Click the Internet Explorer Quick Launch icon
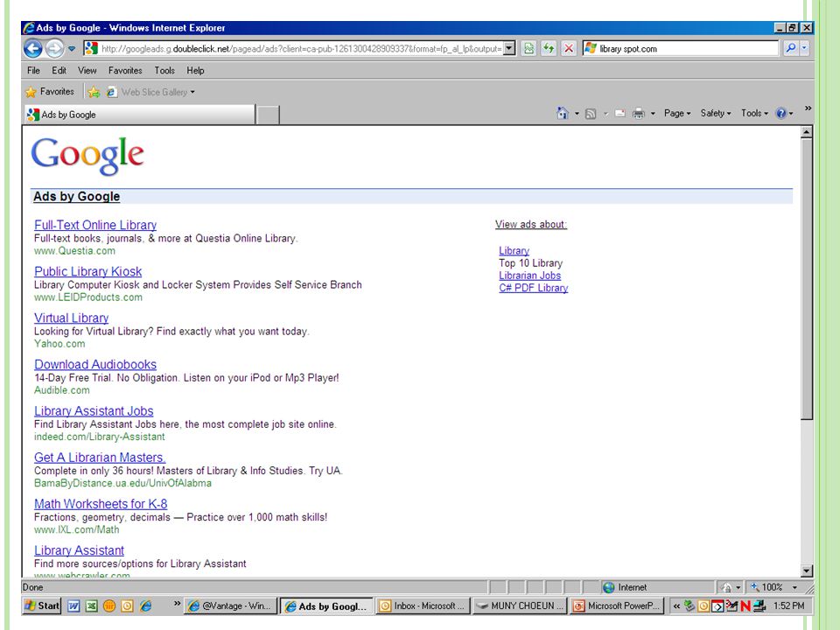 click(145, 605)
